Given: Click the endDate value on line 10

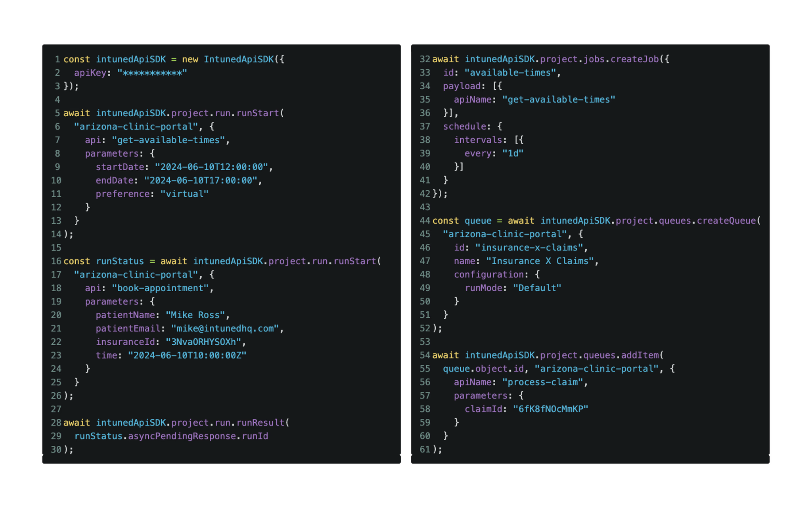Looking at the screenshot, I should pyautogui.click(x=200, y=181).
